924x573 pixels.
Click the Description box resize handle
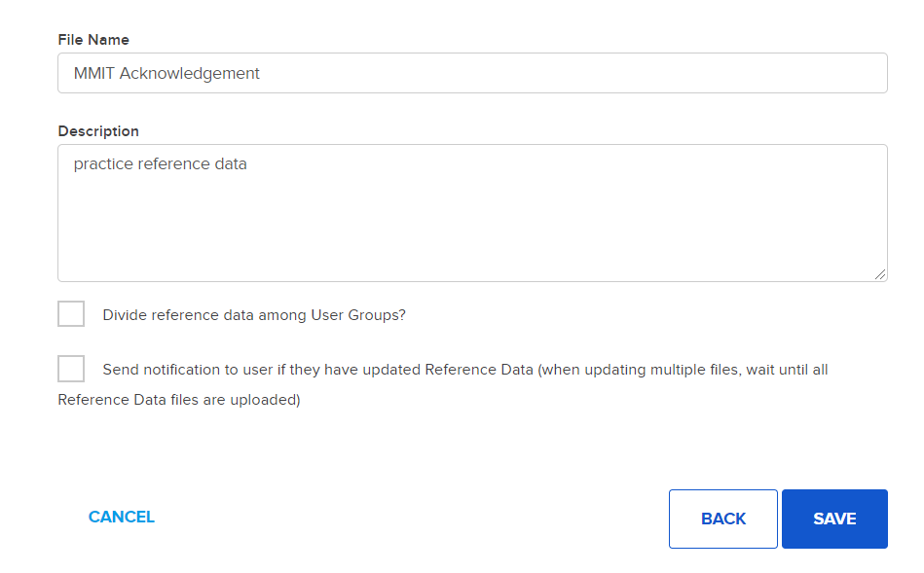(x=880, y=274)
